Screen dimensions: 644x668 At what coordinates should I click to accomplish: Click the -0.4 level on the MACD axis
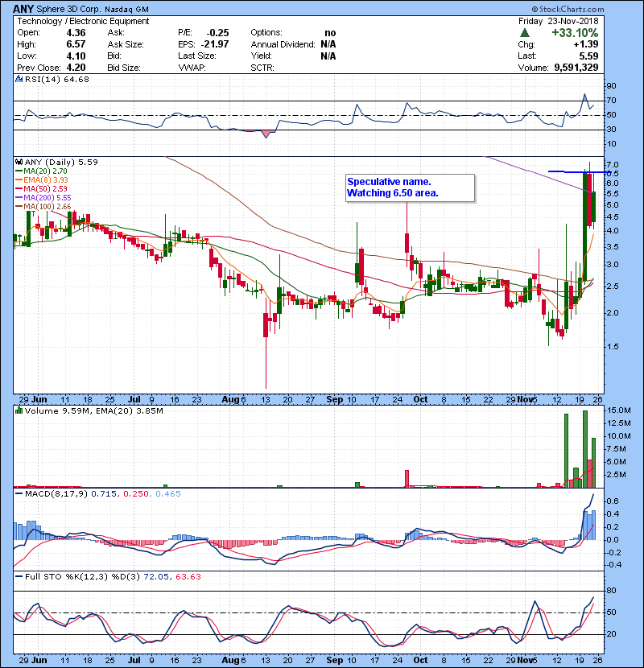point(613,565)
